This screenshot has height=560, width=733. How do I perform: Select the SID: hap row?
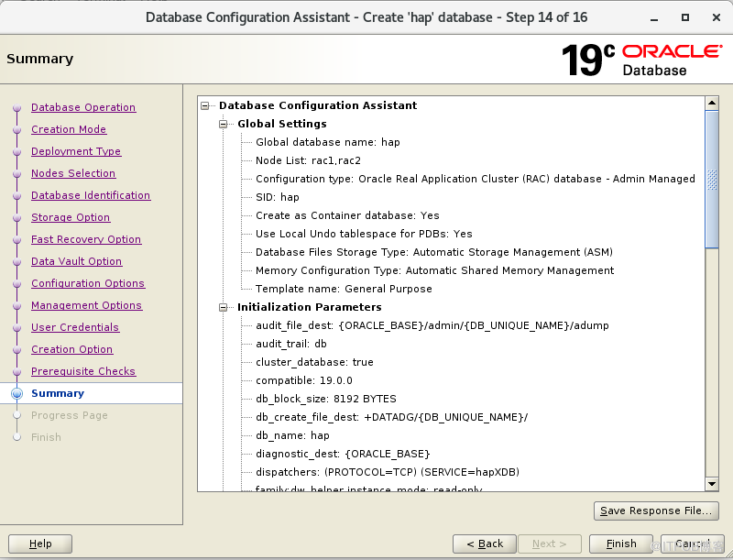(278, 197)
